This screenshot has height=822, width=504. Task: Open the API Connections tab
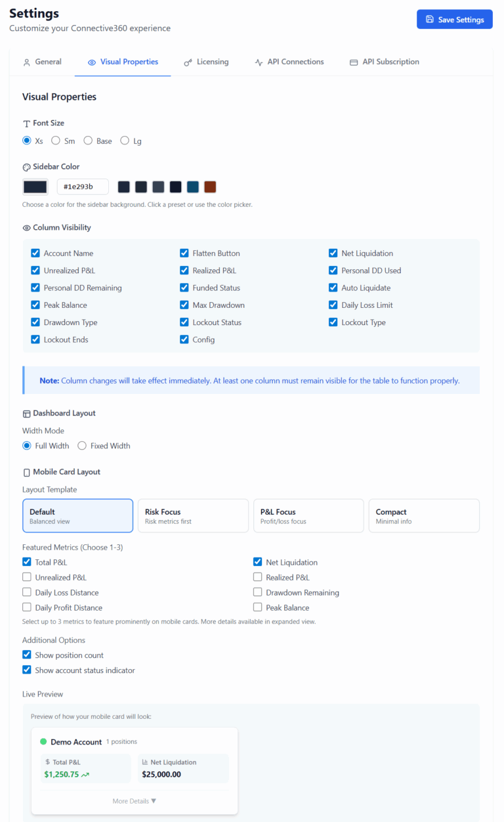pyautogui.click(x=289, y=62)
